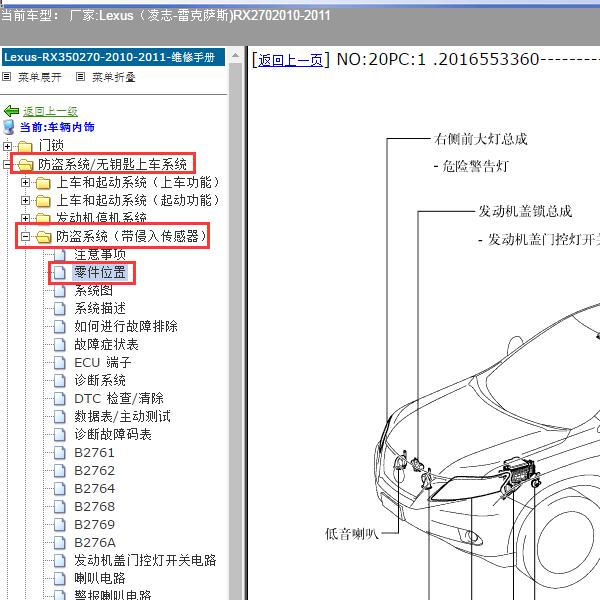
Task: Click the icon beside 菜单折叠
Action: [80, 77]
